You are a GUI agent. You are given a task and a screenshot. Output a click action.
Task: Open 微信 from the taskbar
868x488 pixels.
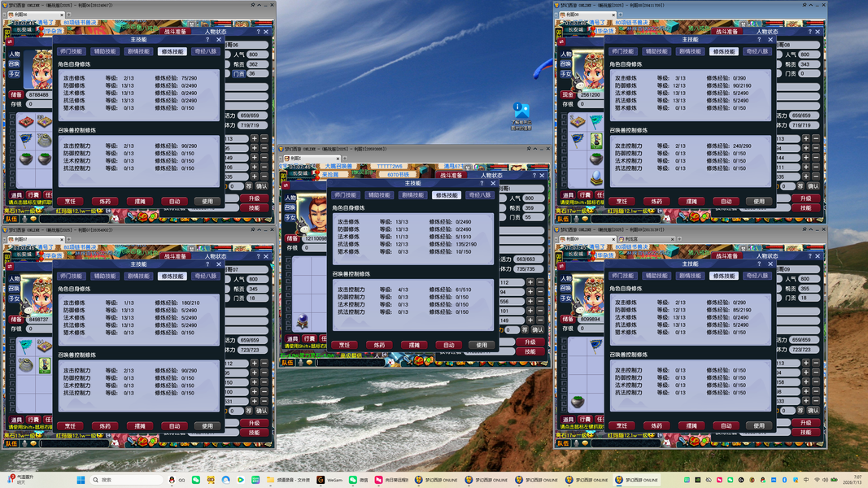pos(358,480)
